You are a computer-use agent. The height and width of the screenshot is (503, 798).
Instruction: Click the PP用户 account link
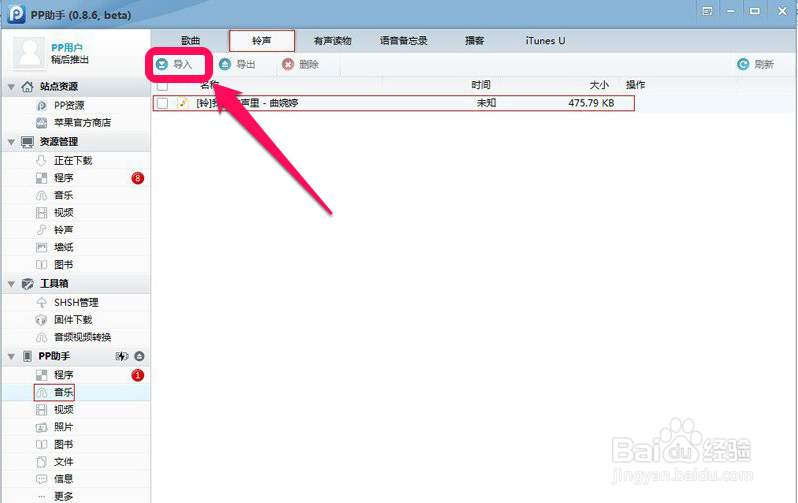coord(67,47)
